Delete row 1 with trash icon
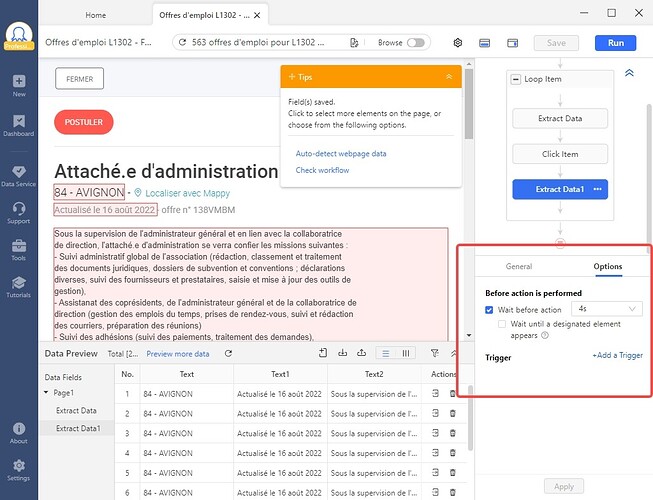 pos(453,393)
